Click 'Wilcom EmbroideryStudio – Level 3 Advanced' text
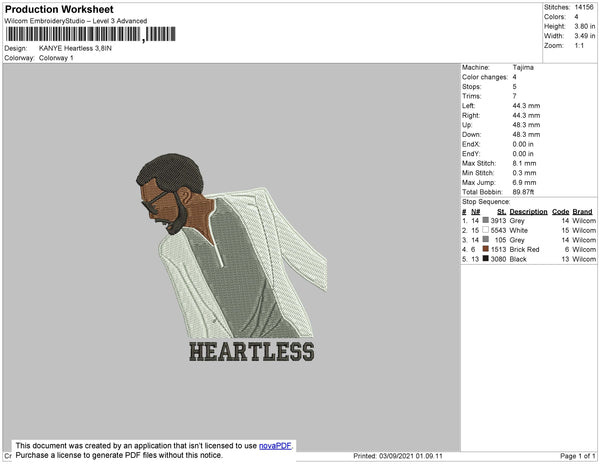This screenshot has width=600, height=464. [76, 21]
